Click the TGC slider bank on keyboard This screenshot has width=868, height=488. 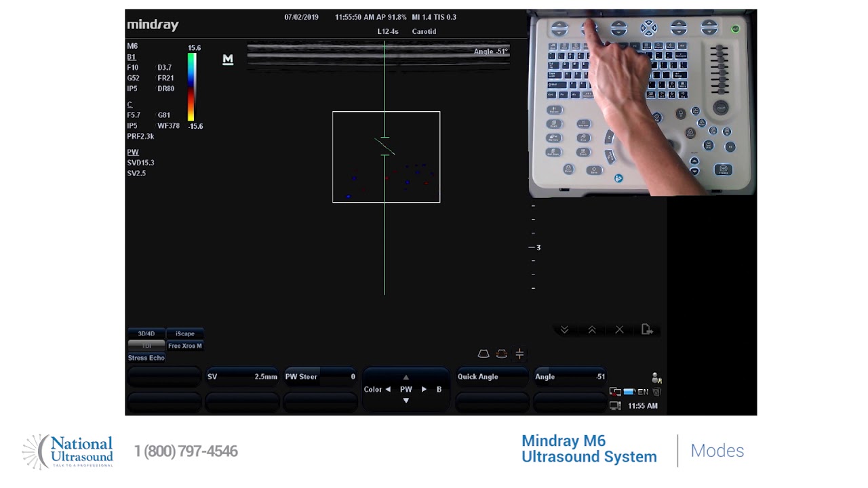(x=720, y=70)
